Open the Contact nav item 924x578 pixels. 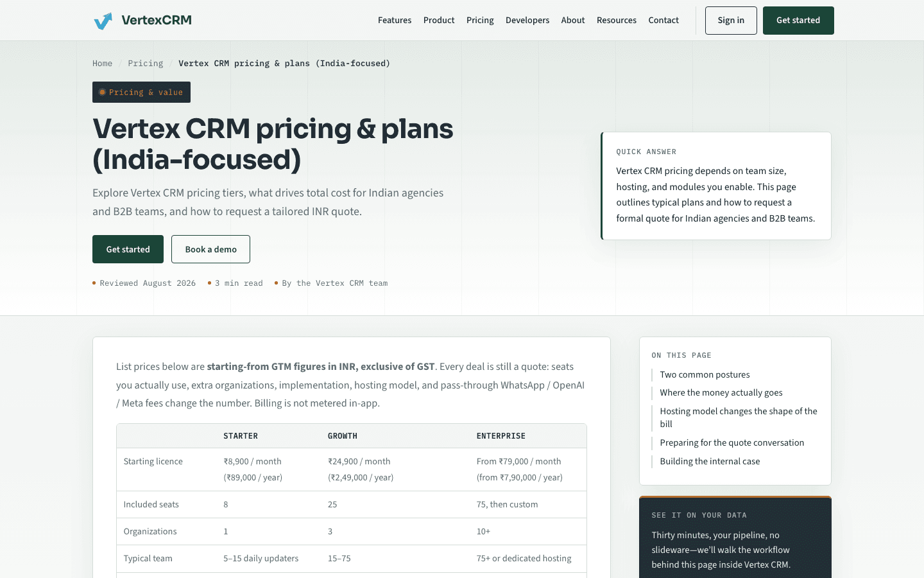point(663,21)
